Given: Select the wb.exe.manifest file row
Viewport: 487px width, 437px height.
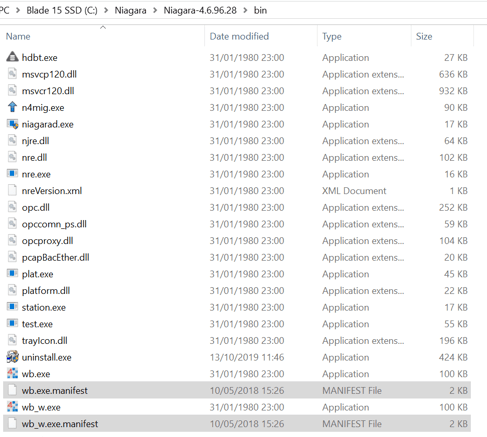Looking at the screenshot, I should coord(237,390).
